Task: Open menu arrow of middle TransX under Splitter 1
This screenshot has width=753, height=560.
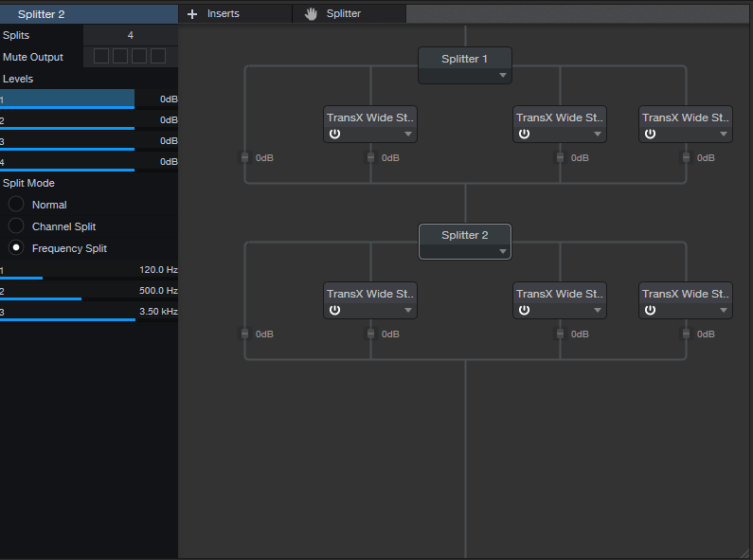Action: tap(598, 134)
